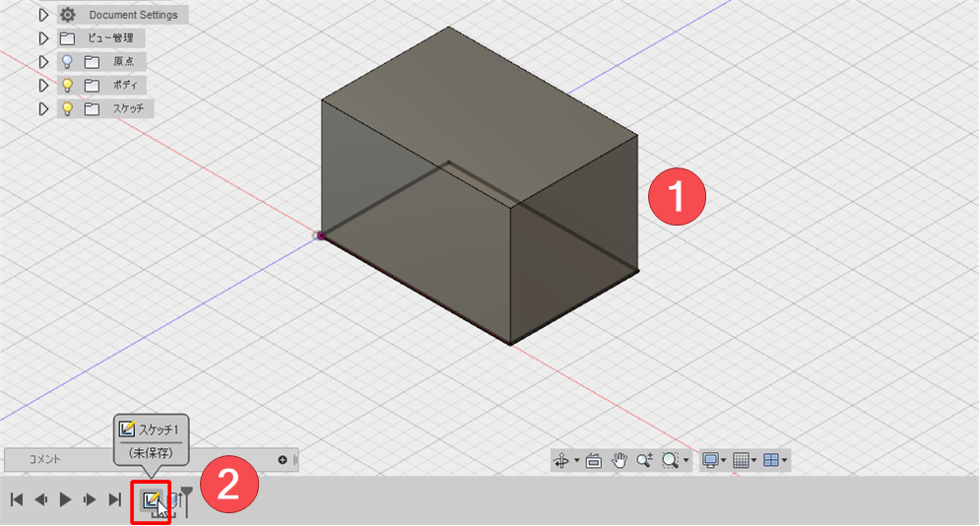Open the Display Settings dropdown arrow
980x526 pixels.
[724, 461]
